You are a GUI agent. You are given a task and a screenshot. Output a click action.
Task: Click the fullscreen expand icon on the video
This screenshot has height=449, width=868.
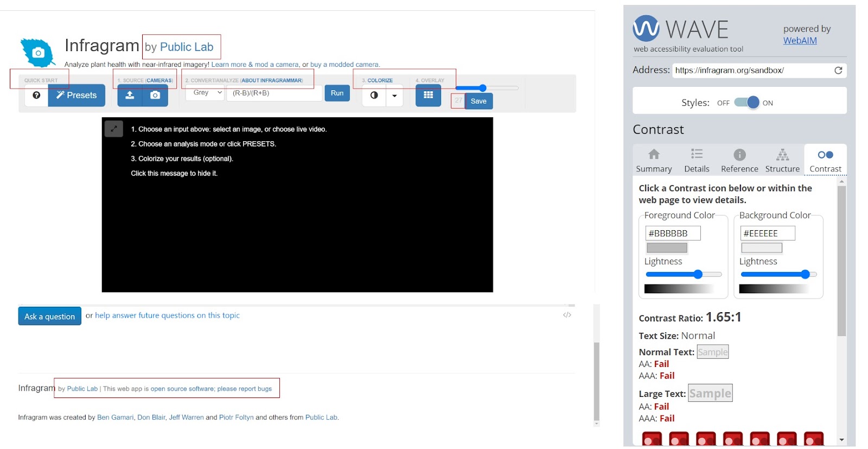coord(114,129)
